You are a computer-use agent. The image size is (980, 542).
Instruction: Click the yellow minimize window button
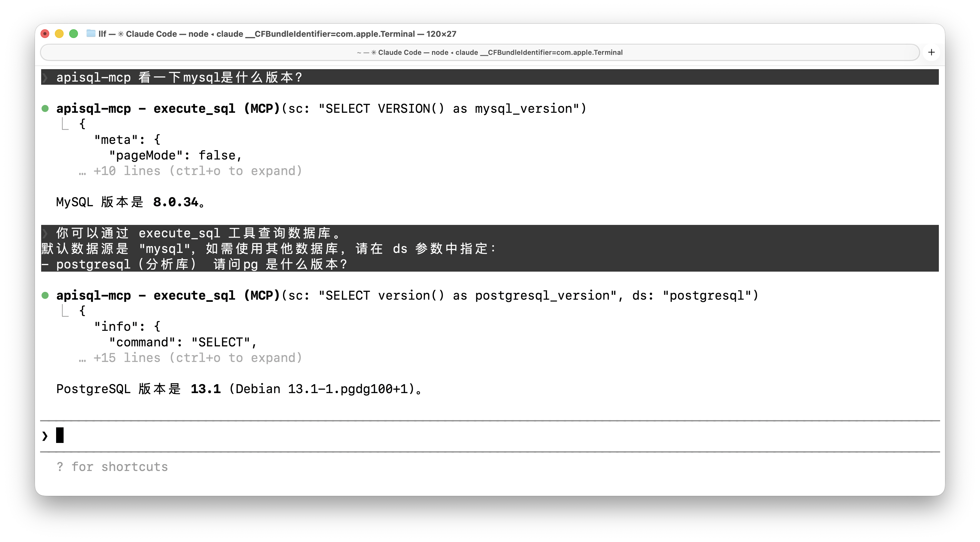(x=59, y=34)
